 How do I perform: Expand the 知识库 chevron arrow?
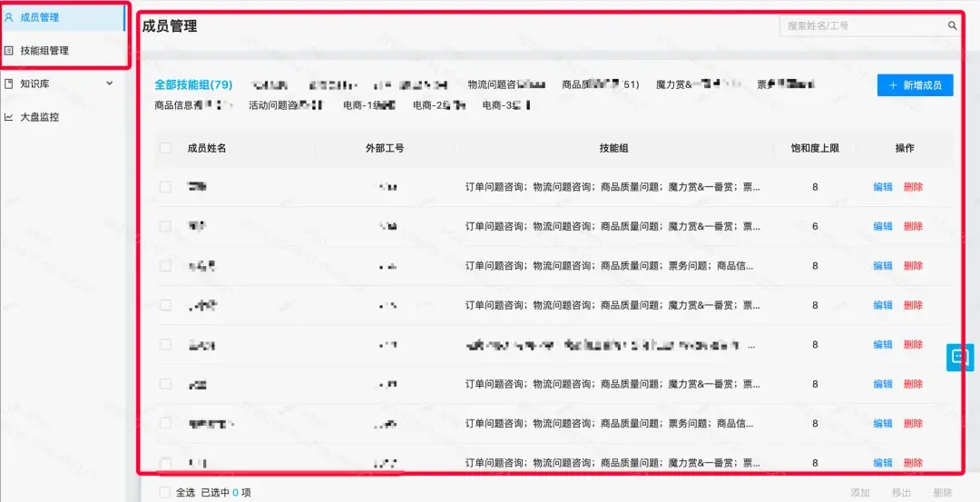[110, 84]
